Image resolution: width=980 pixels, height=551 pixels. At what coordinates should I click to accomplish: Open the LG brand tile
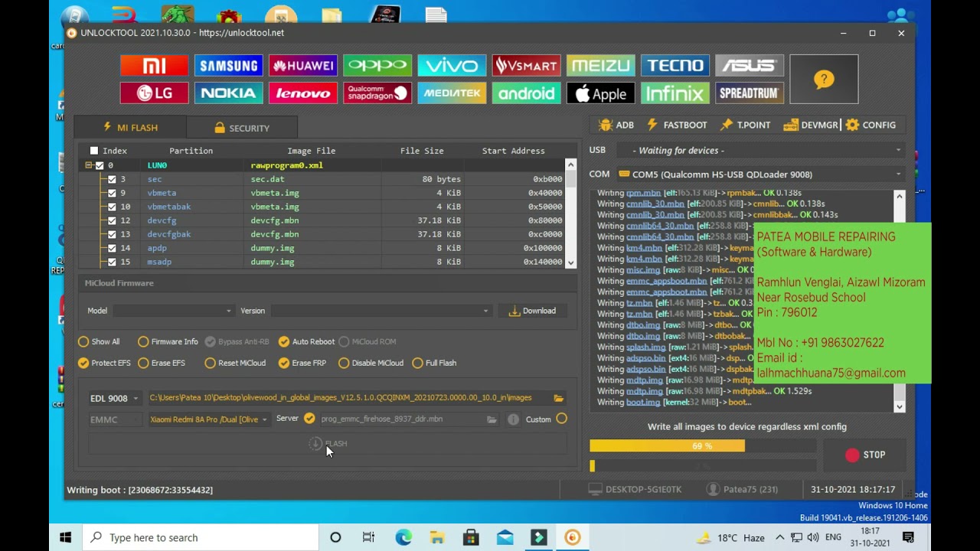pos(154,93)
